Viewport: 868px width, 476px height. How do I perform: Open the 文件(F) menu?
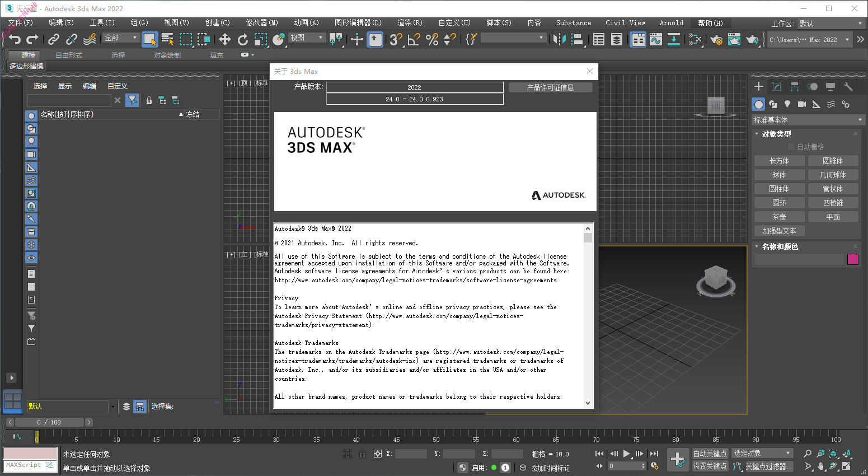tap(21, 23)
